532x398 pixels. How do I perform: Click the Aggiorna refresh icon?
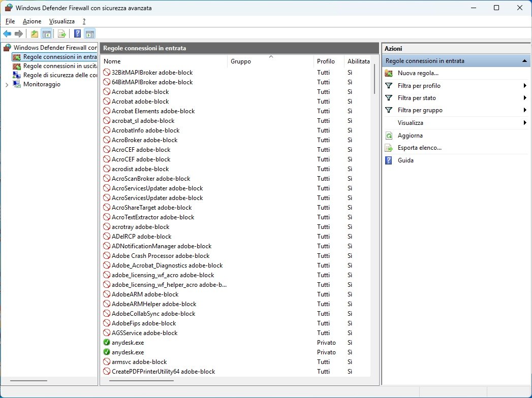(x=389, y=136)
